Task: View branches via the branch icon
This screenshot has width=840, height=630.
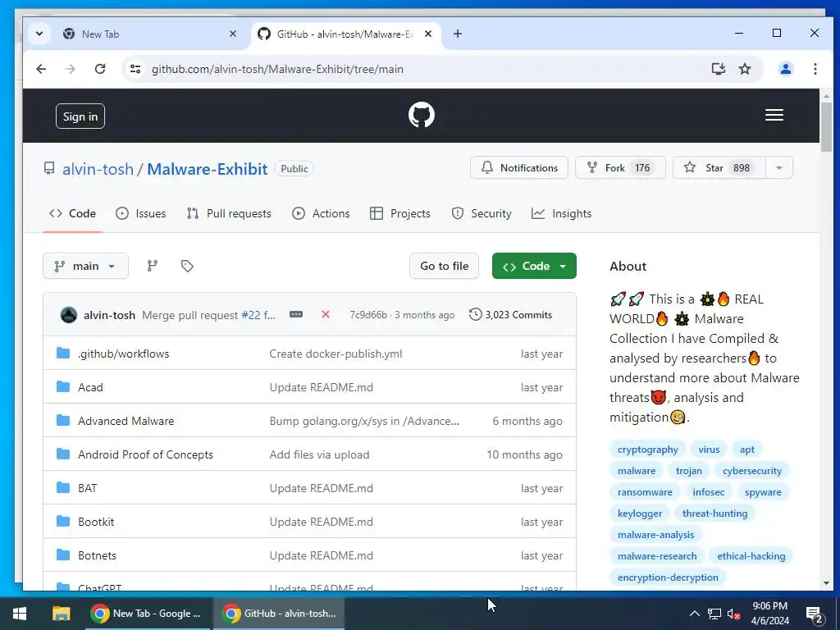Action: [153, 266]
